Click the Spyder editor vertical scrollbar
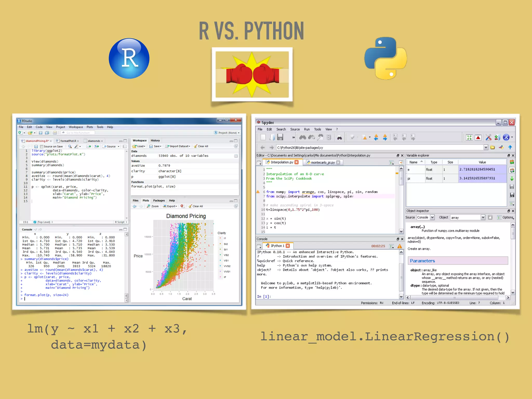This screenshot has width=532, height=399. pos(401,200)
